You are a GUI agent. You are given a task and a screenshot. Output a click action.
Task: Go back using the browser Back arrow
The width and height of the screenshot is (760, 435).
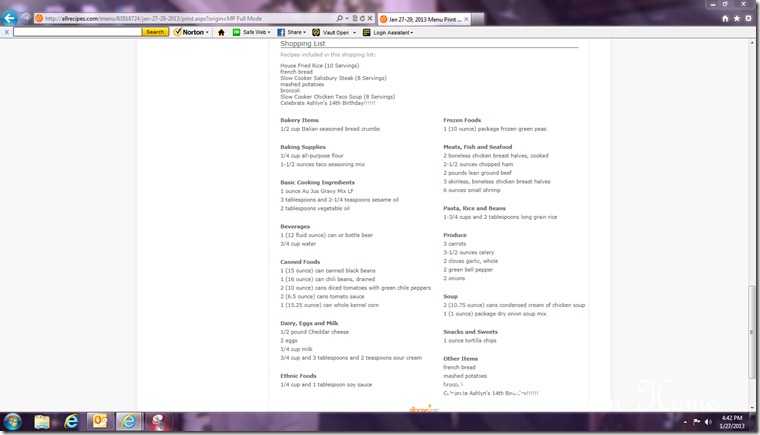coord(9,18)
